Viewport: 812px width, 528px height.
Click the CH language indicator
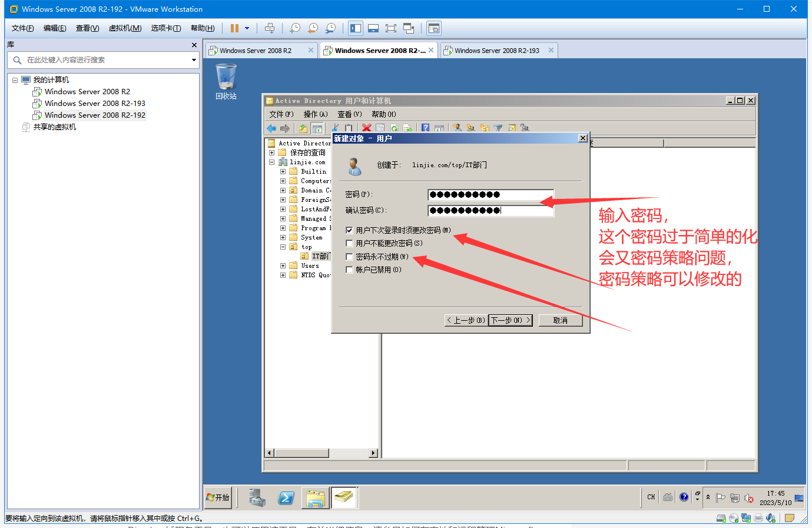coord(651,497)
